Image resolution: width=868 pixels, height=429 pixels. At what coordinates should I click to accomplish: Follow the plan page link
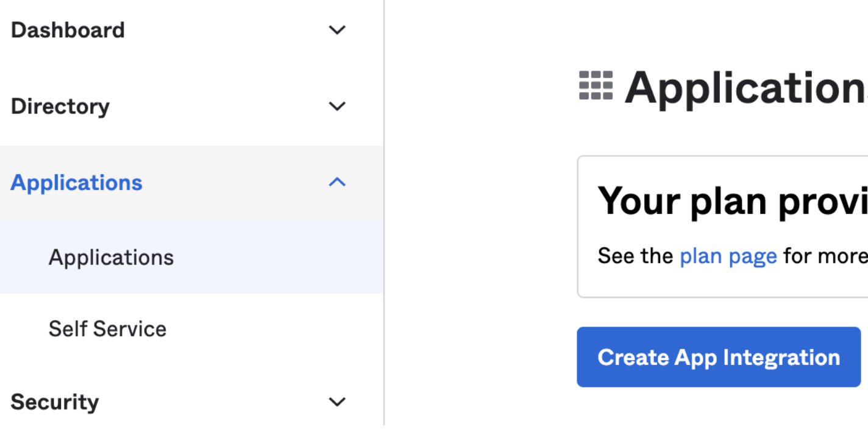tap(728, 256)
